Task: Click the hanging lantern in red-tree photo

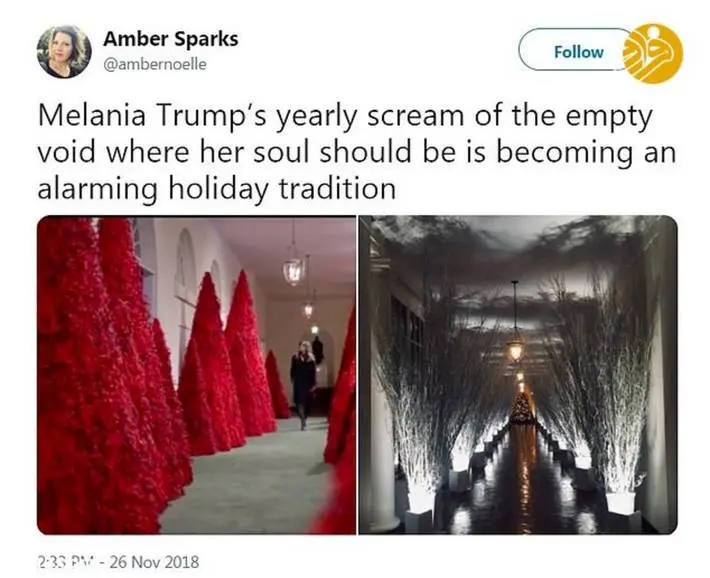Action: pyautogui.click(x=293, y=270)
